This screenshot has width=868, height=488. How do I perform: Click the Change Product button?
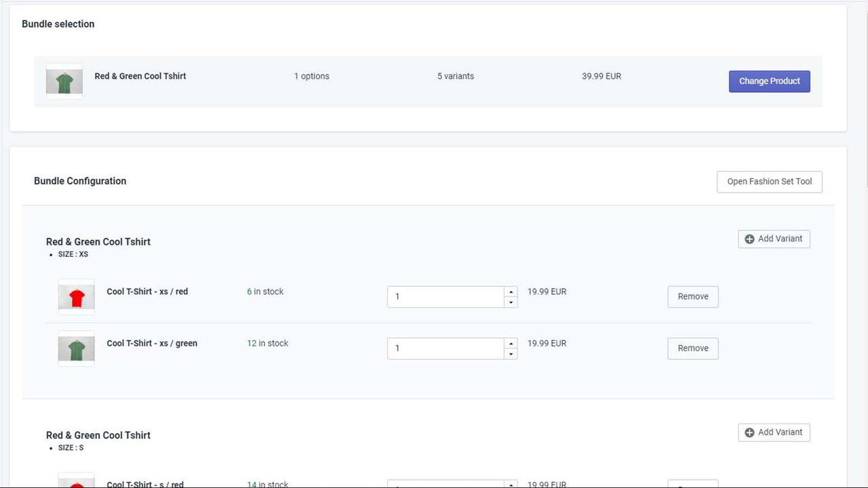(x=769, y=81)
